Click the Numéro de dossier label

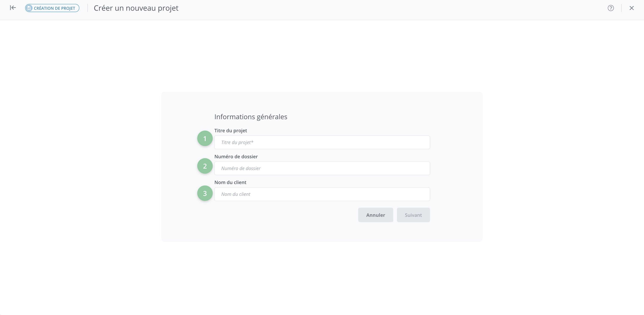pyautogui.click(x=236, y=157)
